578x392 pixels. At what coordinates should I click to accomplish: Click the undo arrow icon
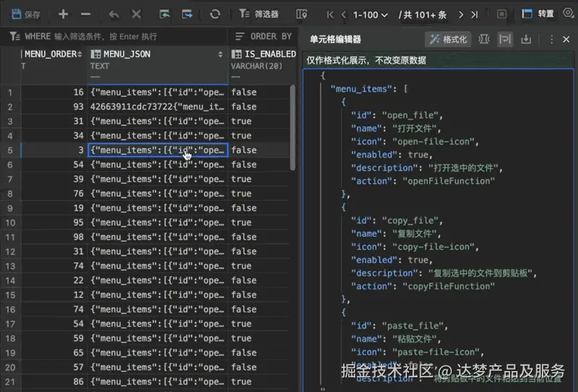(114, 14)
